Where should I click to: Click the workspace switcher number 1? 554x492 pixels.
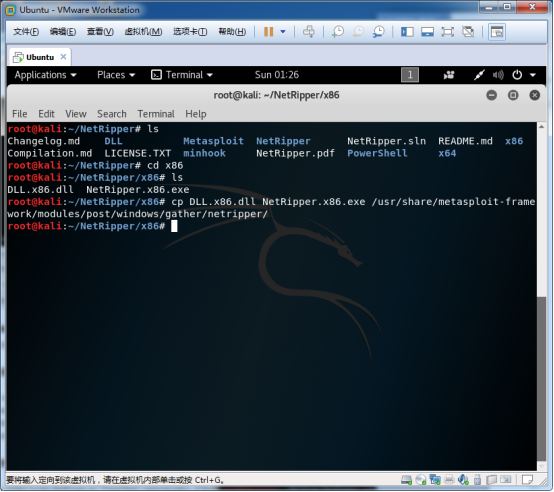tap(410, 75)
